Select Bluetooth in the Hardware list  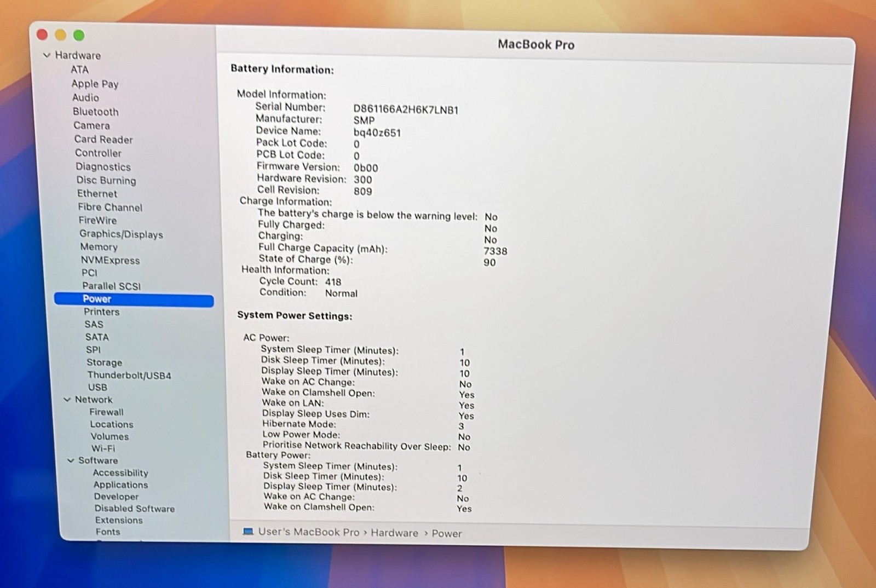96,112
